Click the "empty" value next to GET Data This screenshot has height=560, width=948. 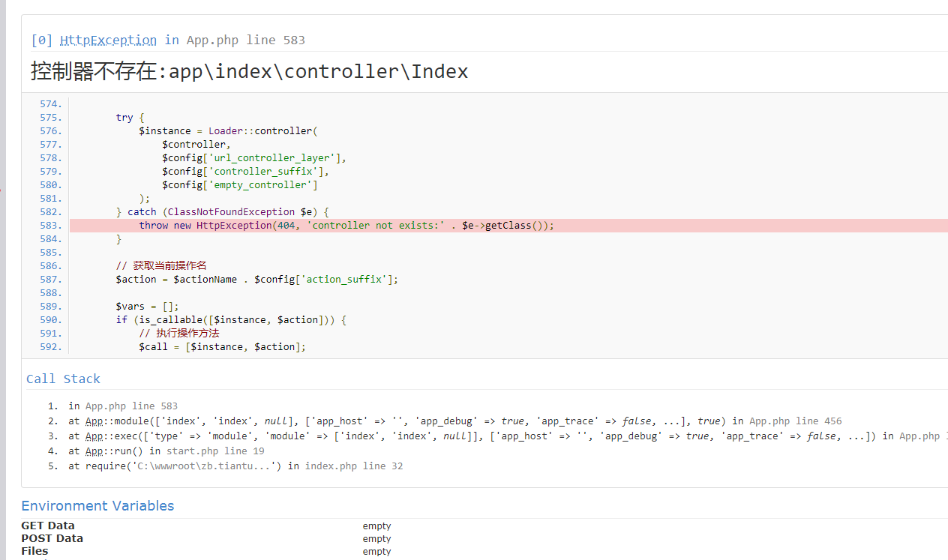click(376, 526)
